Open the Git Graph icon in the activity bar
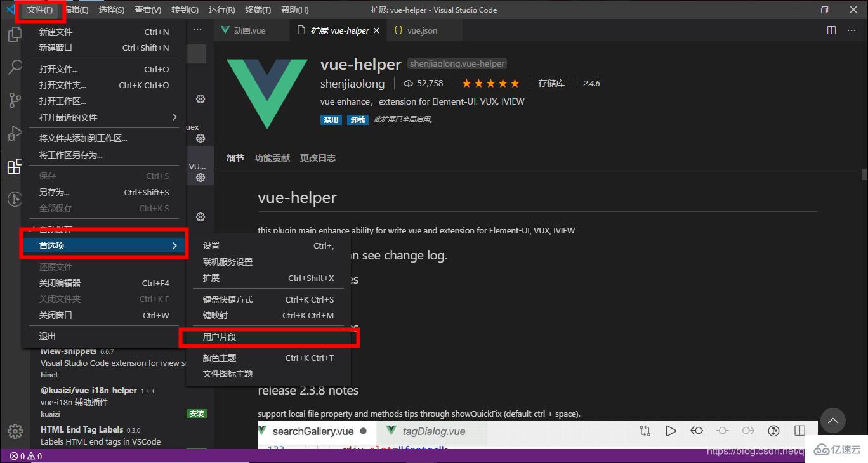The image size is (868, 463). [x=15, y=199]
